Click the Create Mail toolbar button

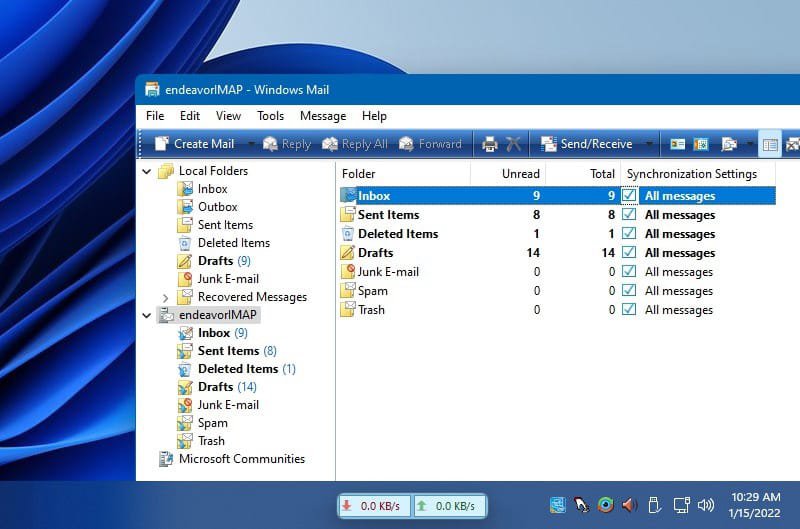point(194,144)
